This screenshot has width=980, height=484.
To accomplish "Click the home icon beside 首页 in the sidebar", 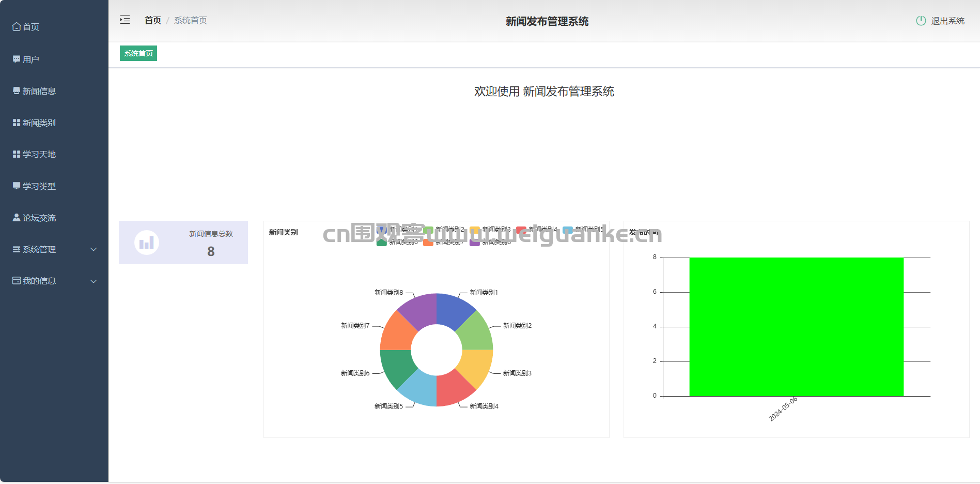I will point(17,27).
